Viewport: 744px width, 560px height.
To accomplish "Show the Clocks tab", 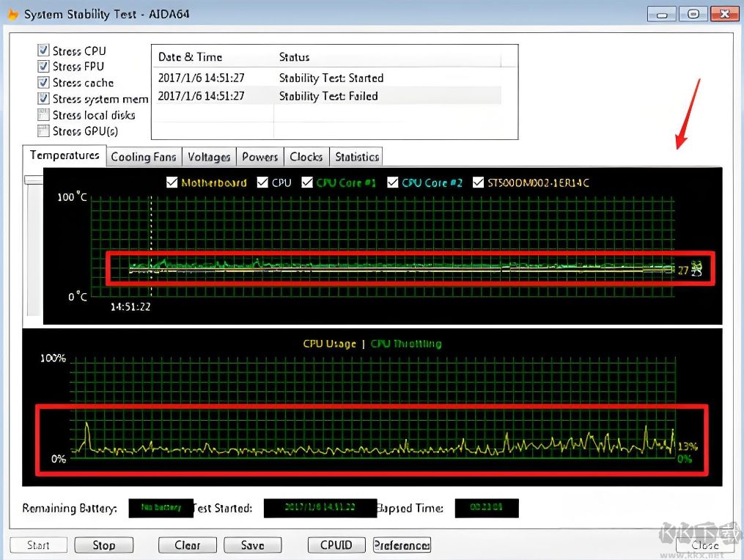I will click(306, 157).
